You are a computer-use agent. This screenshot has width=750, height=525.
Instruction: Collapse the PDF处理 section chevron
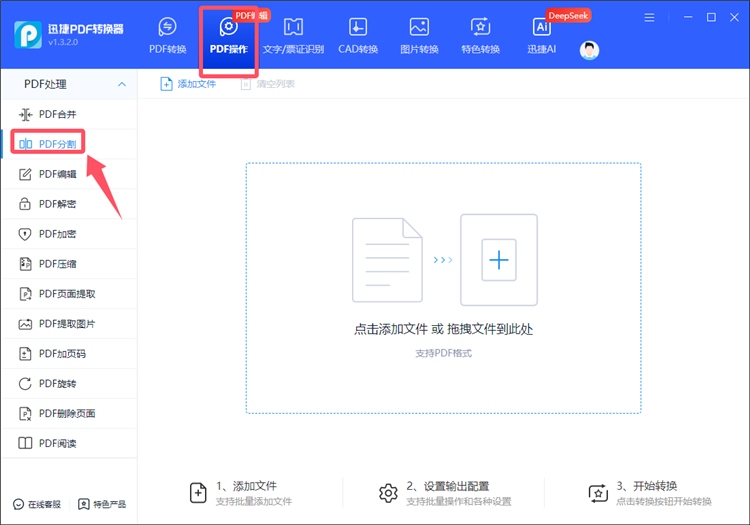(x=122, y=84)
